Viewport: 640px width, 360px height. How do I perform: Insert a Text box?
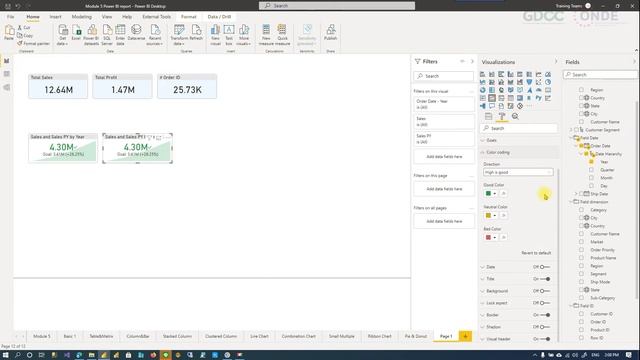point(229,35)
